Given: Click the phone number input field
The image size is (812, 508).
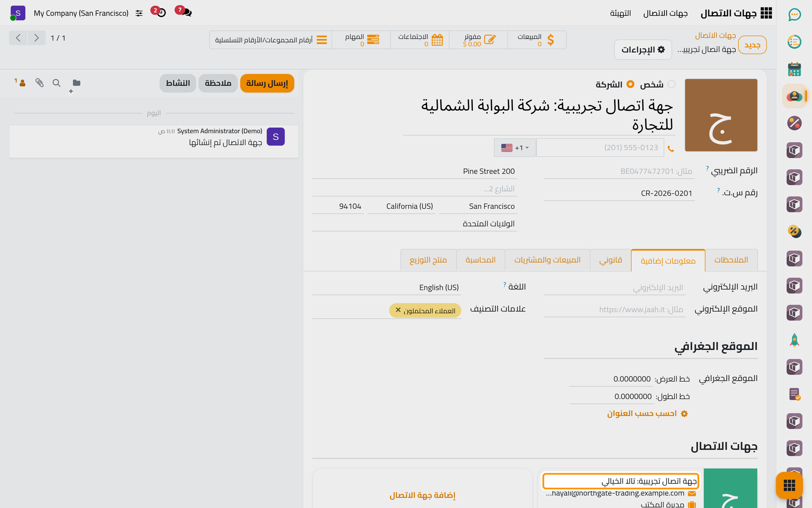Looking at the screenshot, I should (600, 148).
